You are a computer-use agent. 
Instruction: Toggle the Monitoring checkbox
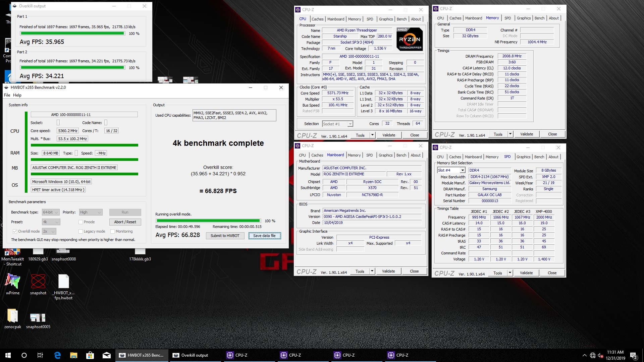(x=112, y=231)
